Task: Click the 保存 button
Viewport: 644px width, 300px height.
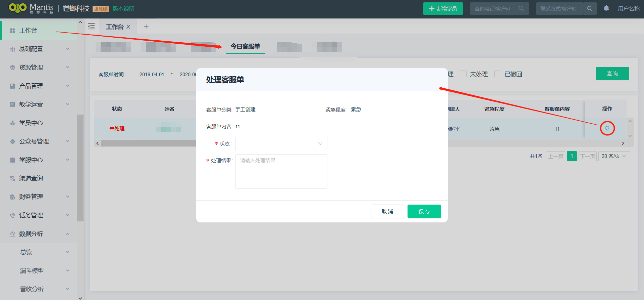Action: (424, 211)
